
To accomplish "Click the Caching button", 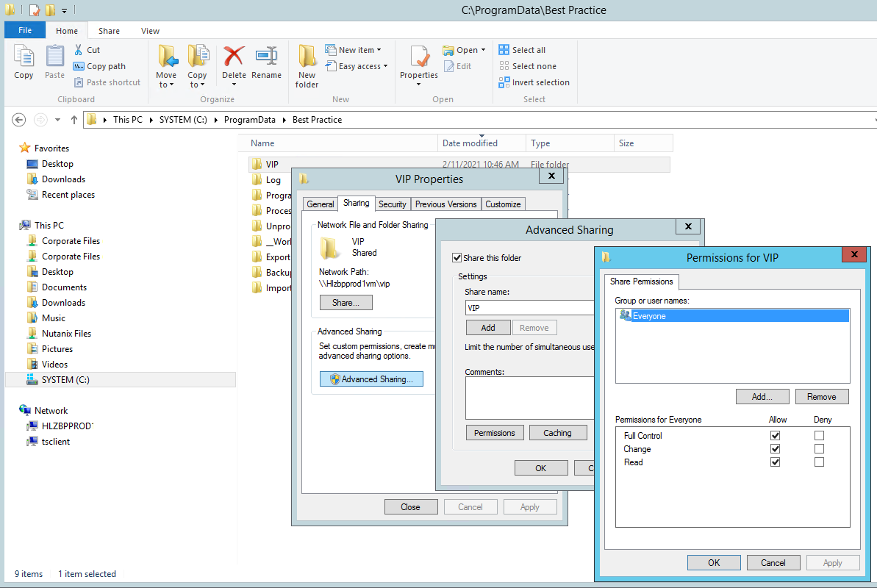I will pyautogui.click(x=558, y=433).
